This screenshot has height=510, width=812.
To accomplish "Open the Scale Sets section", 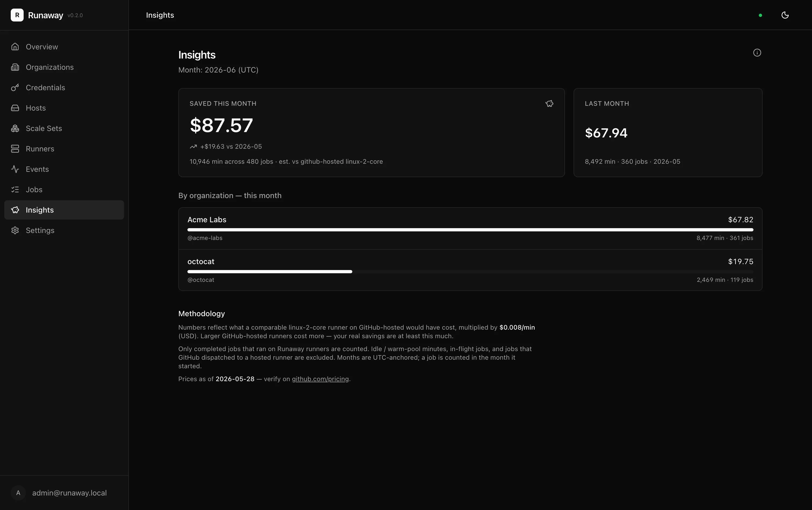I will (64, 128).
